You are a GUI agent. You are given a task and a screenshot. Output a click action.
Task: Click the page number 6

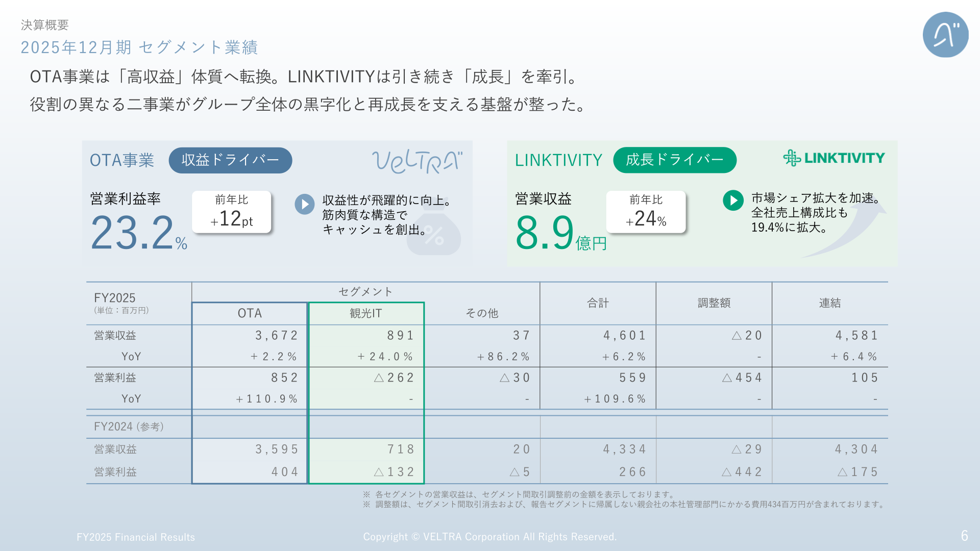point(964,536)
